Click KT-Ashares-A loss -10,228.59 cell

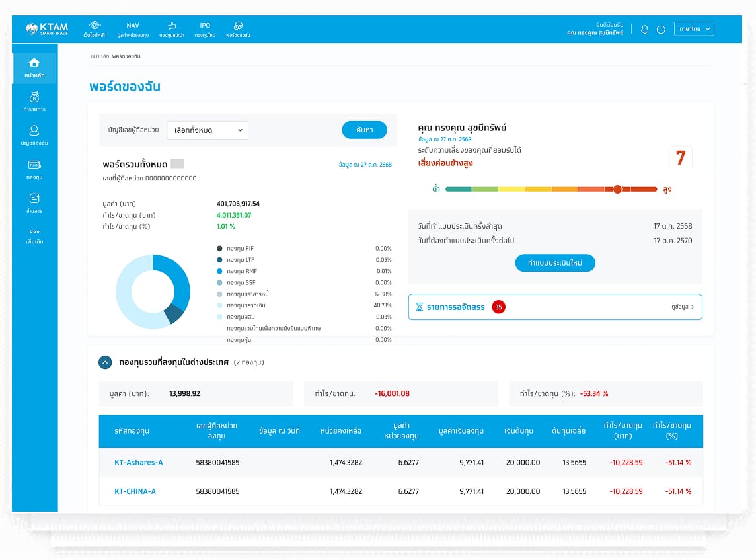click(626, 463)
